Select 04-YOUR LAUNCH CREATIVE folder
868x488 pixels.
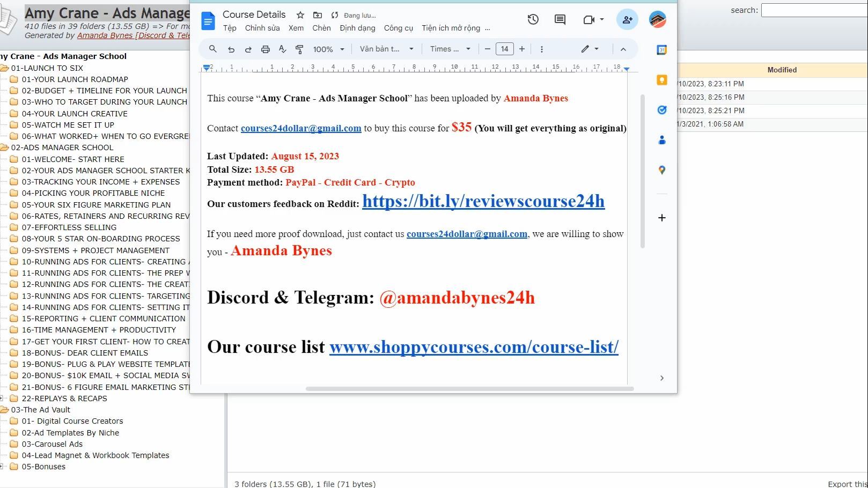75,114
